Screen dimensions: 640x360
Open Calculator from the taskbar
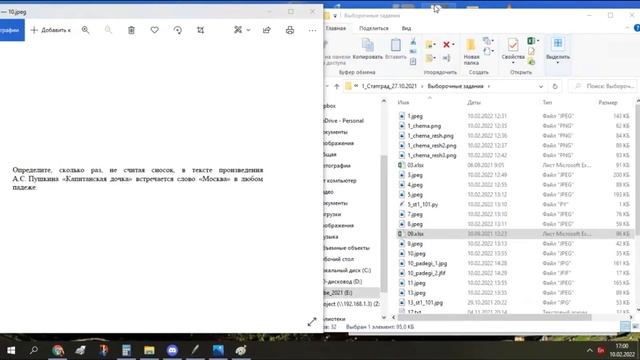(126, 350)
